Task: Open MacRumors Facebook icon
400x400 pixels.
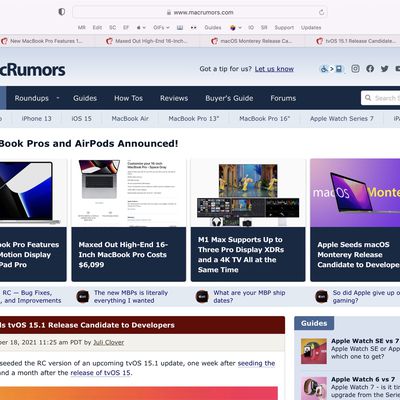Action: pyautogui.click(x=370, y=69)
